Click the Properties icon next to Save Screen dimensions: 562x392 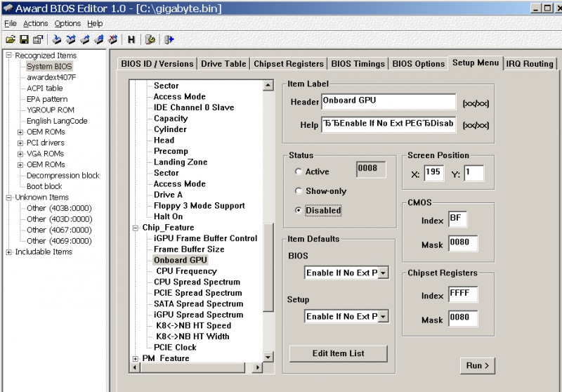click(37, 40)
